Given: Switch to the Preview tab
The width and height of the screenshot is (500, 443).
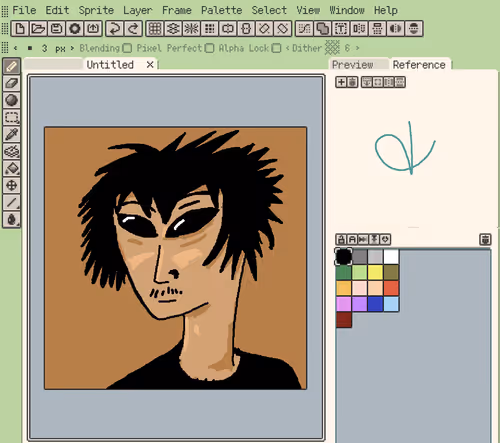Looking at the screenshot, I should pyautogui.click(x=353, y=65).
